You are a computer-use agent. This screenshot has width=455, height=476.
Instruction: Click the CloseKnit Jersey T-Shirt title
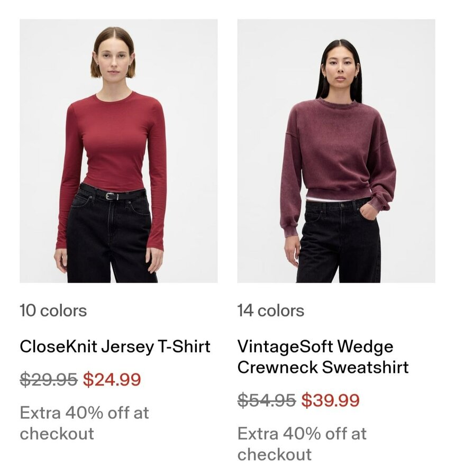pos(115,347)
